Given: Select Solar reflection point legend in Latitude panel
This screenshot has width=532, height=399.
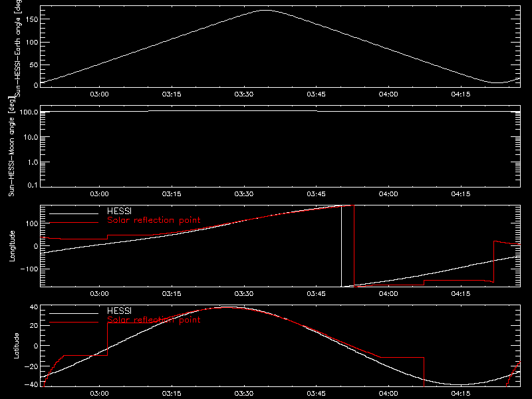Looking at the screenshot, I should click(154, 320).
